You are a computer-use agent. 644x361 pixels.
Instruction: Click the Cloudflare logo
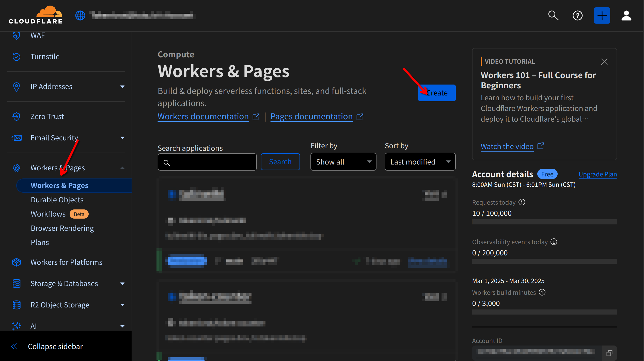point(35,15)
